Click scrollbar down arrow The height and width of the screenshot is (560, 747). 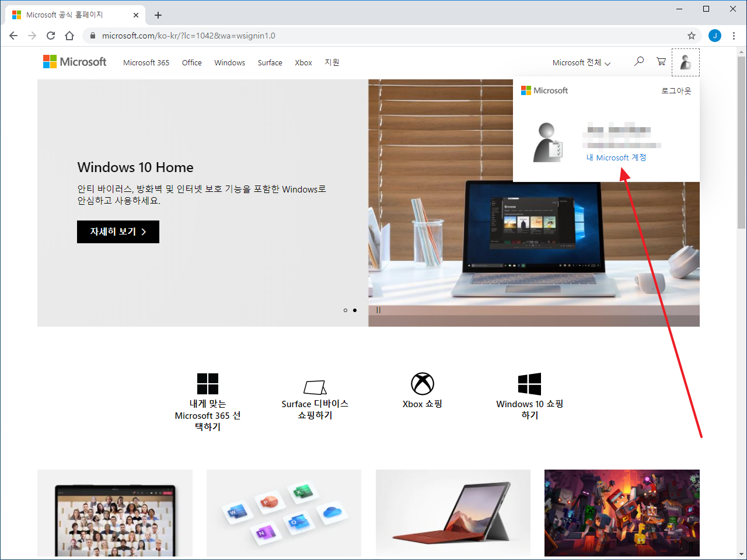click(x=741, y=554)
